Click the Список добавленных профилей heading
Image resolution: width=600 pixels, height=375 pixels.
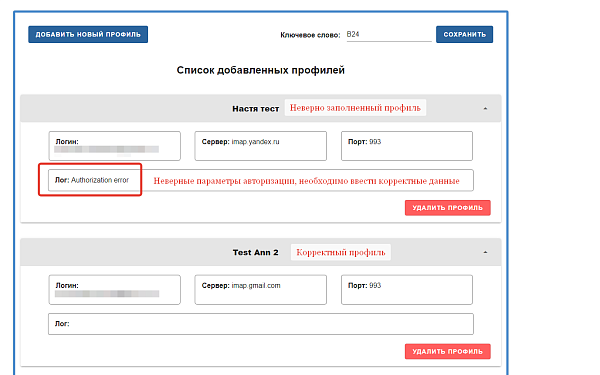tap(261, 70)
